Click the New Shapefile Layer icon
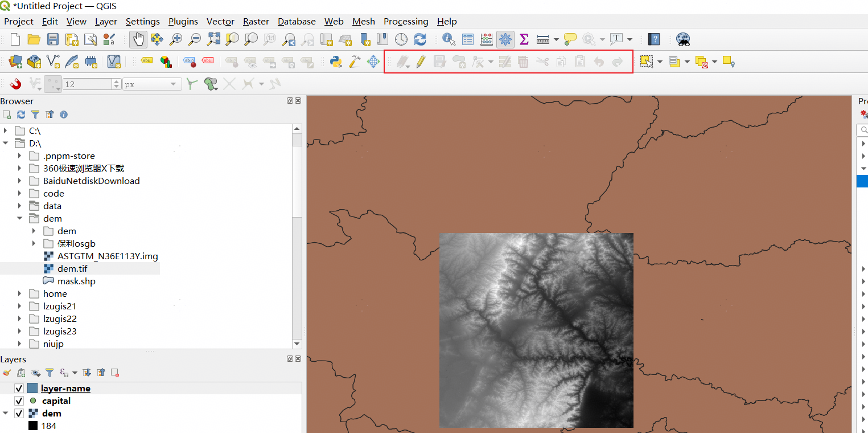 pyautogui.click(x=53, y=62)
